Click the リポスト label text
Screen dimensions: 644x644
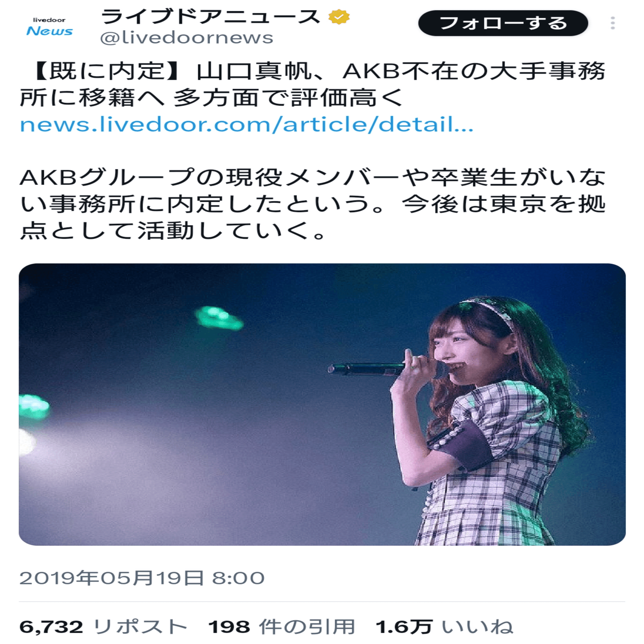pyautogui.click(x=140, y=627)
